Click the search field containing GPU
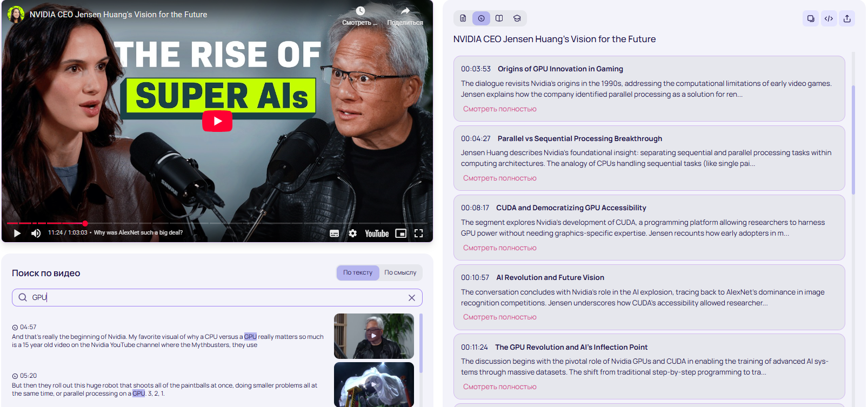This screenshot has width=868, height=407. tap(217, 297)
